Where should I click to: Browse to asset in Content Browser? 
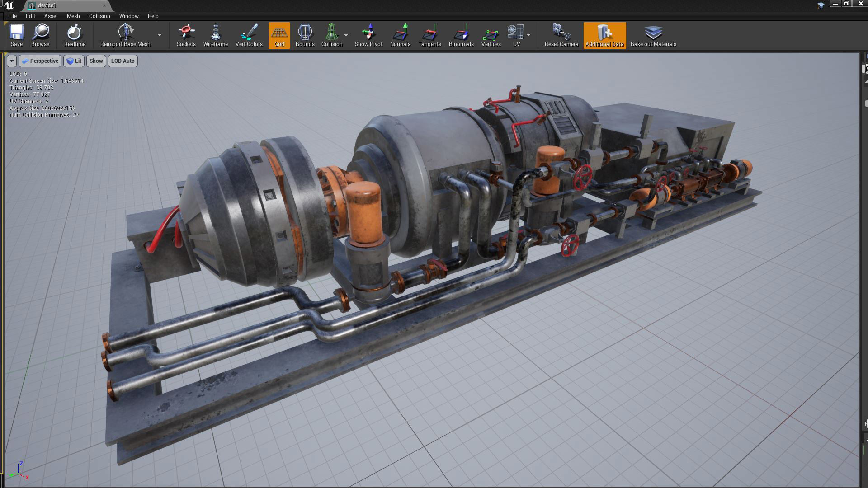point(40,35)
